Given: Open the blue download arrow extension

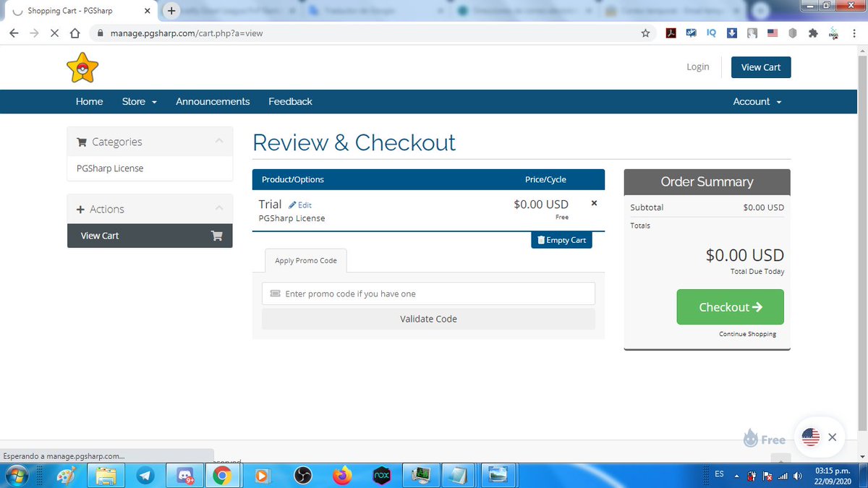Looking at the screenshot, I should (732, 33).
